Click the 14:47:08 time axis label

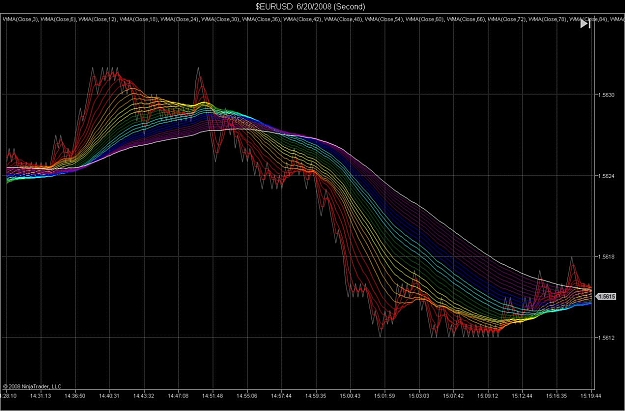(178, 396)
